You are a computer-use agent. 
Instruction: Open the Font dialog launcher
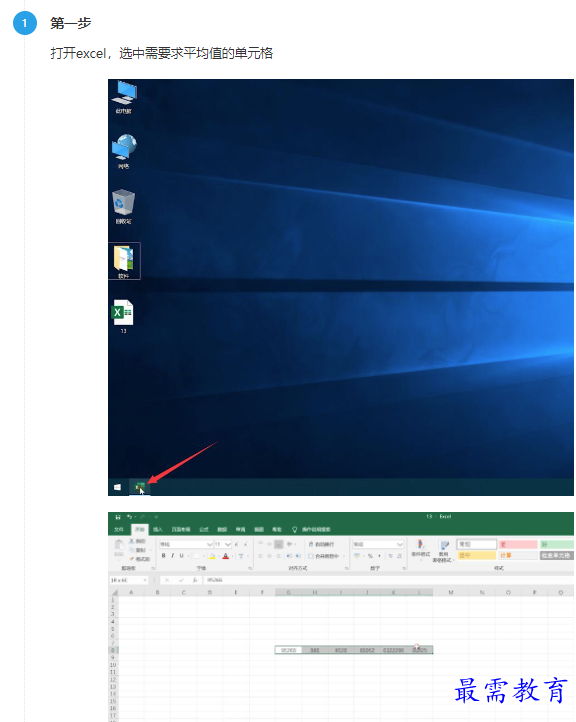tap(250, 569)
